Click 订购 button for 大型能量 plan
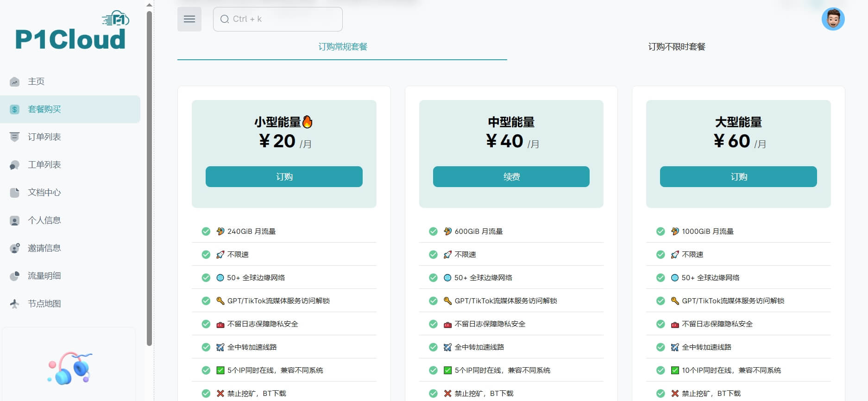Screen dimensions: 868x401 [x=738, y=177]
